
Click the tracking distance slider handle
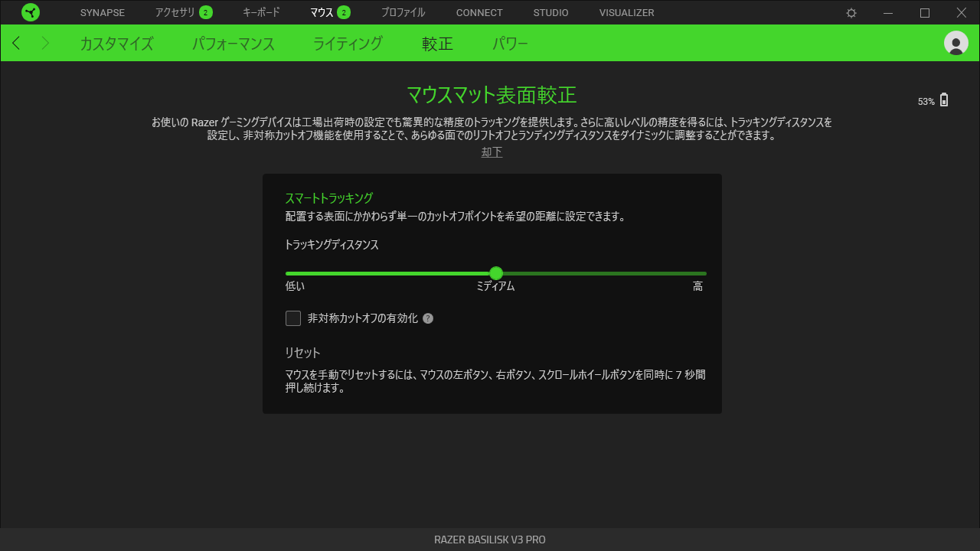(496, 273)
